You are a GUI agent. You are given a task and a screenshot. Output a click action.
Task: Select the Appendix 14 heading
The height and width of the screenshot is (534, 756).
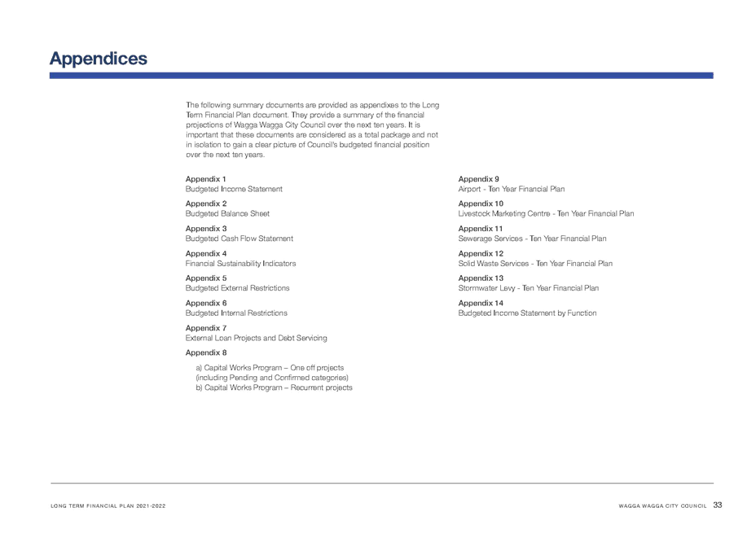pos(481,303)
